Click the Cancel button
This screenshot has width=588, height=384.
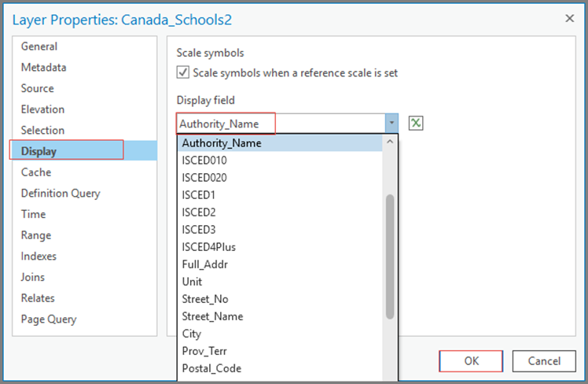tap(544, 361)
